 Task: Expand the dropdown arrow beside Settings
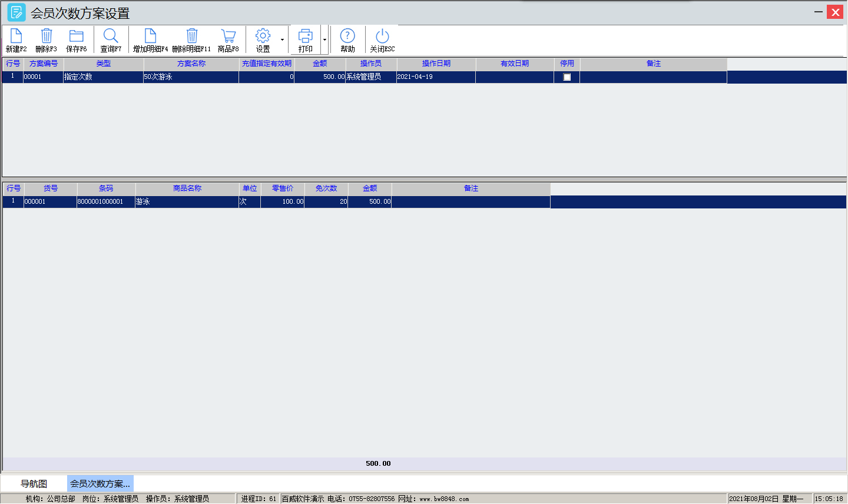pyautogui.click(x=282, y=40)
